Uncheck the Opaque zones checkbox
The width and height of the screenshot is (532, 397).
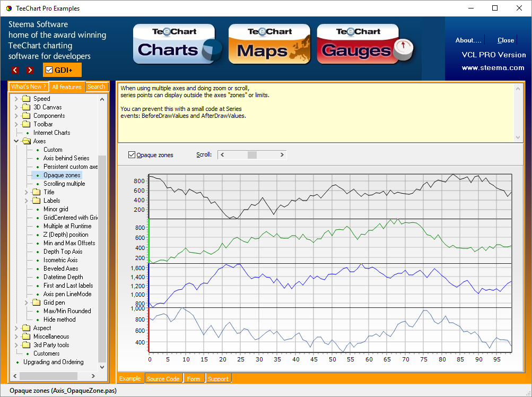pyautogui.click(x=132, y=155)
